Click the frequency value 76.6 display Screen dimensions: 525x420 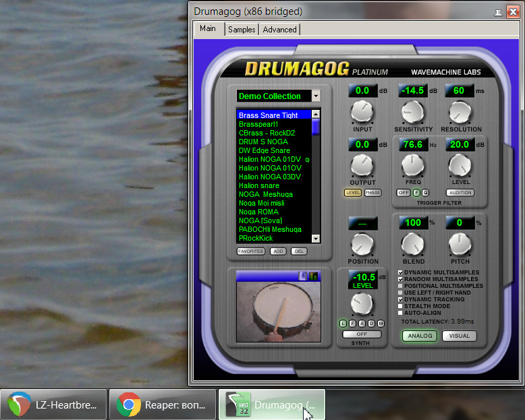413,144
